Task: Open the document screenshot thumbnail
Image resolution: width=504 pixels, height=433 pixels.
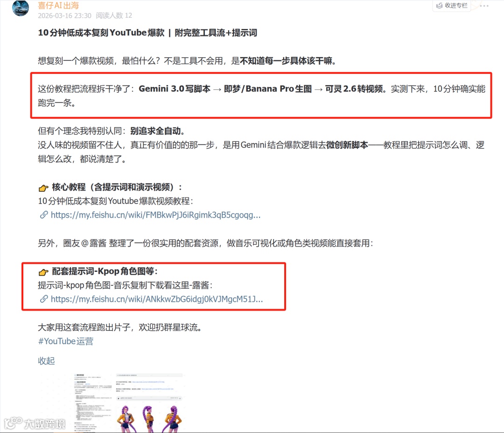Action: (92, 402)
